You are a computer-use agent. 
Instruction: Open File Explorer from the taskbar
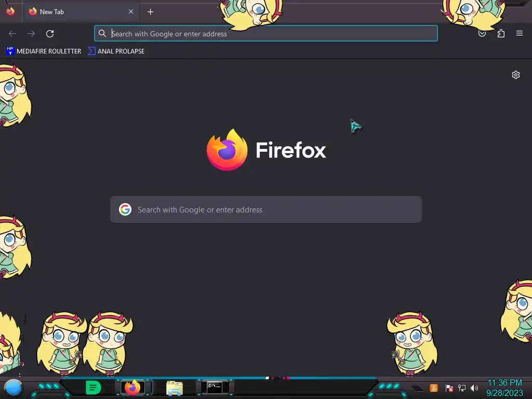[175, 388]
